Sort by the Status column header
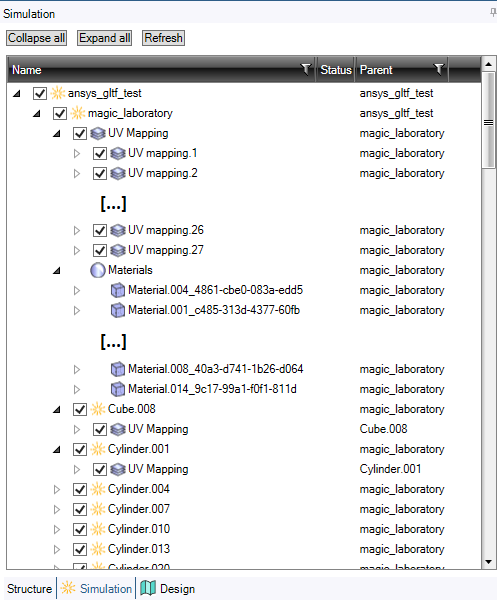 (336, 70)
